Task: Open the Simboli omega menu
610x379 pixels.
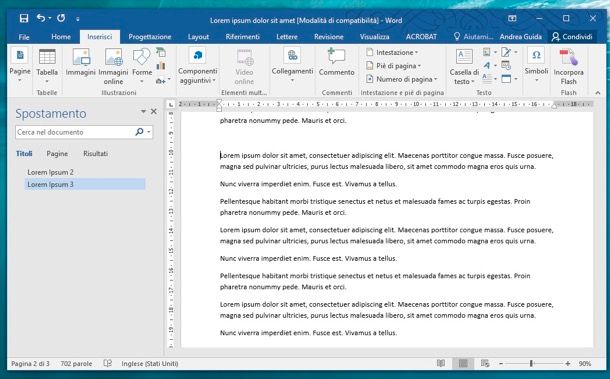Action: pyautogui.click(x=536, y=65)
